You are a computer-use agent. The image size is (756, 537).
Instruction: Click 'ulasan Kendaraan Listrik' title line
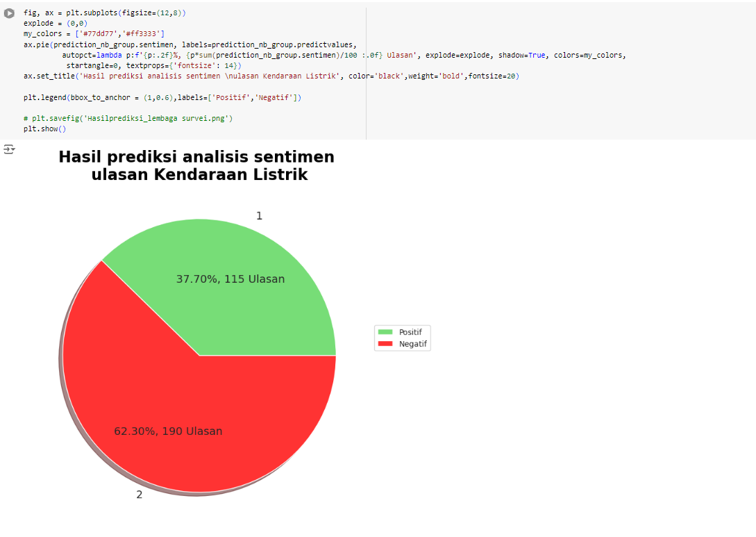[199, 174]
